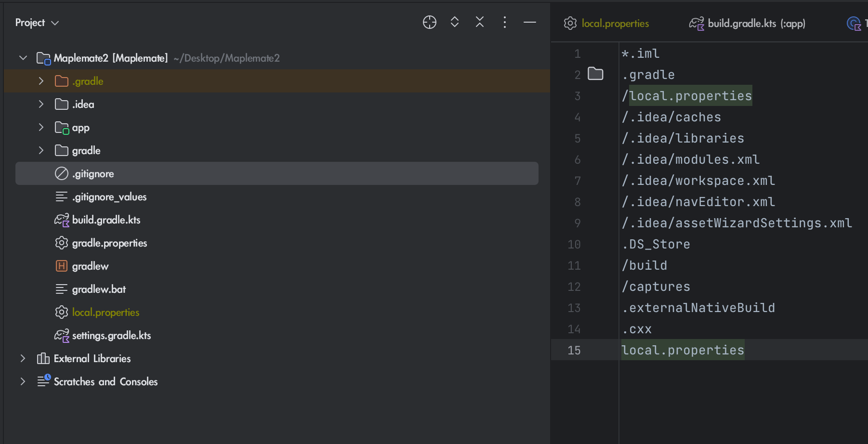
Task: Click the gradlew script file icon
Action: (62, 266)
